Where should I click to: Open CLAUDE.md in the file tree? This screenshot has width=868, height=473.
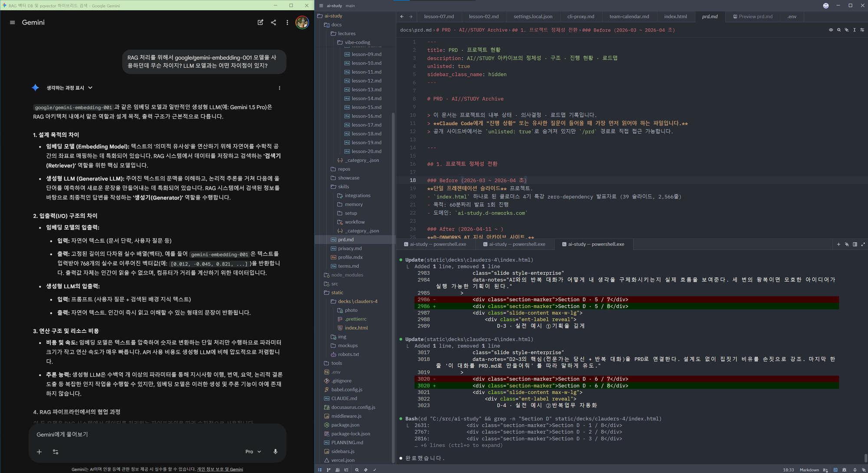tap(344, 398)
